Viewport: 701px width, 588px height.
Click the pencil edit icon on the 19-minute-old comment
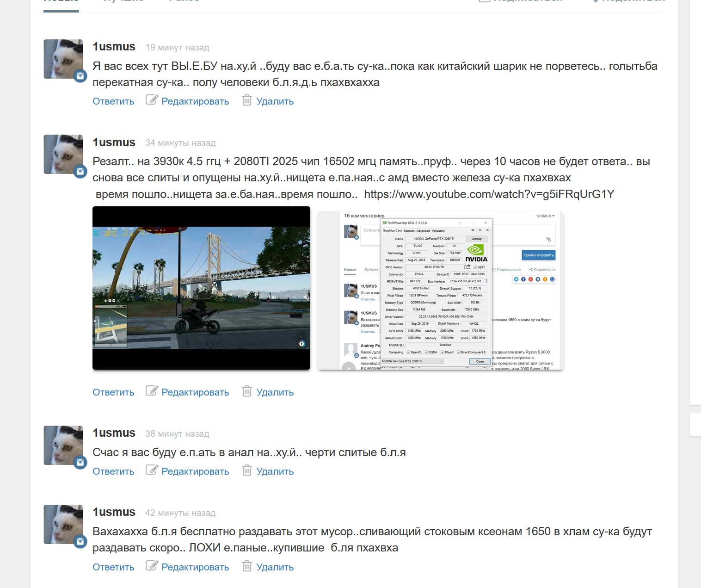tap(152, 100)
